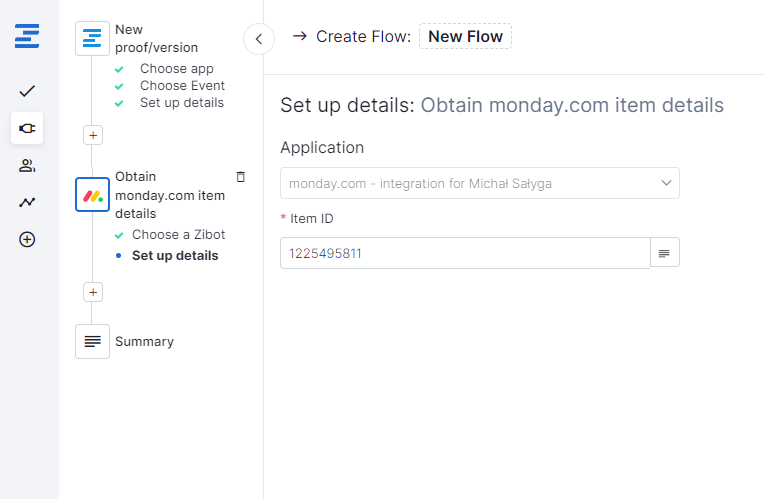Add step after New proof/version trigger

(93, 136)
